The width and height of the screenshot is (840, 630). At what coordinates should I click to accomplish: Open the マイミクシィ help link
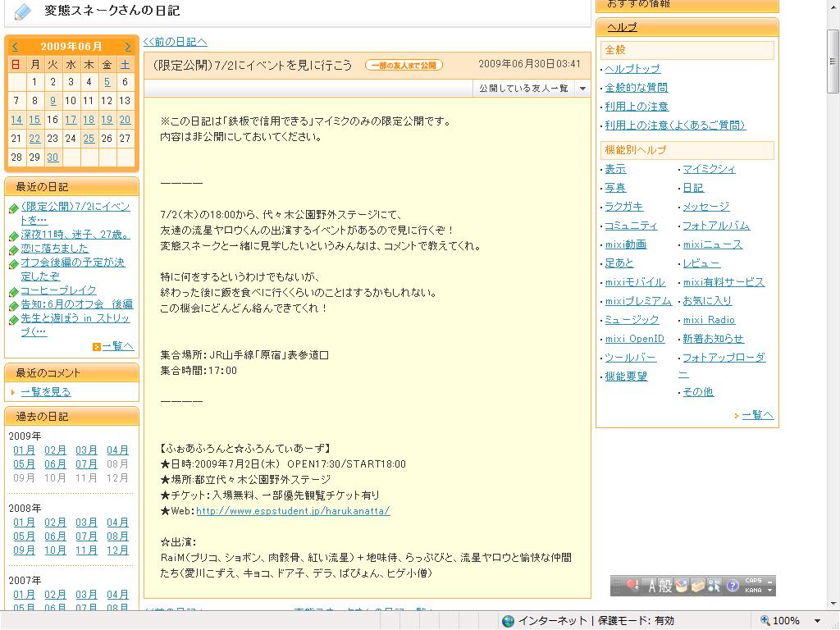(x=710, y=169)
